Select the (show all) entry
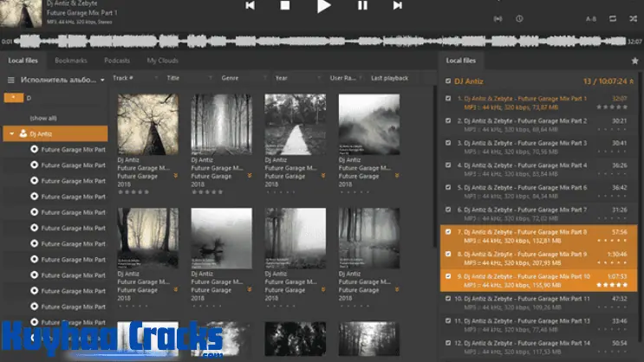 (42, 117)
